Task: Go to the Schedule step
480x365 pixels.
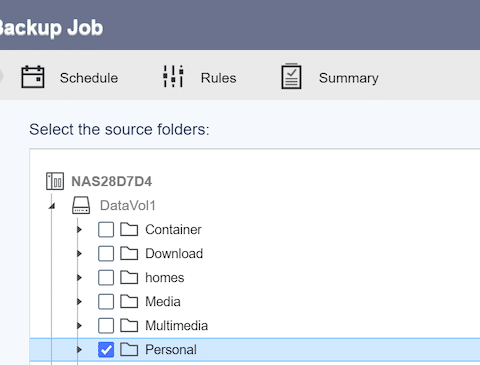Action: [x=89, y=78]
